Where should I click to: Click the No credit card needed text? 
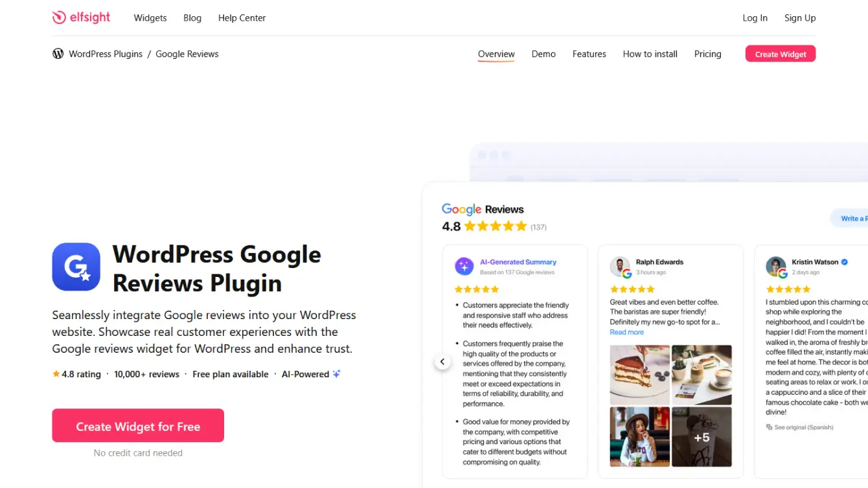[138, 453]
